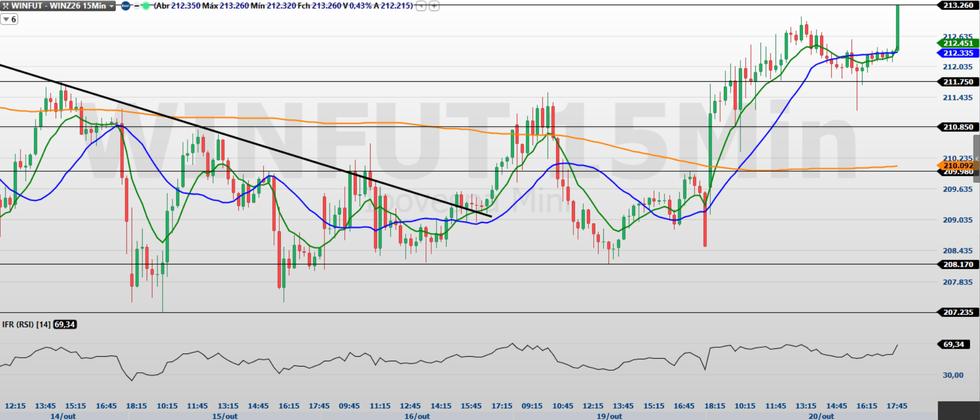Screen dimensions: 980x420
Task: Click the RSI 69,34 value tag on axis
Action: pyautogui.click(x=953, y=344)
